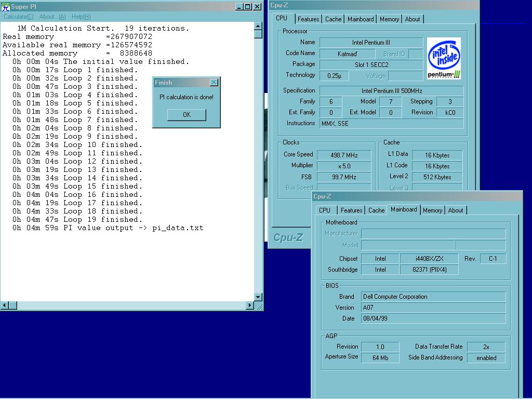Switch to Features tab in front Cpu-Z window
The image size is (532, 399).
click(x=352, y=210)
